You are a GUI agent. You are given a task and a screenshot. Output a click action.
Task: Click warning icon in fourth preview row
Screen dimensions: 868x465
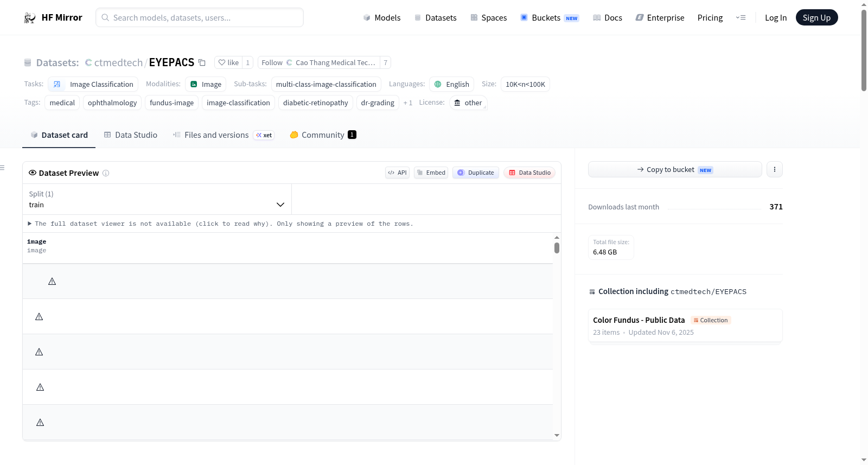pyautogui.click(x=40, y=387)
